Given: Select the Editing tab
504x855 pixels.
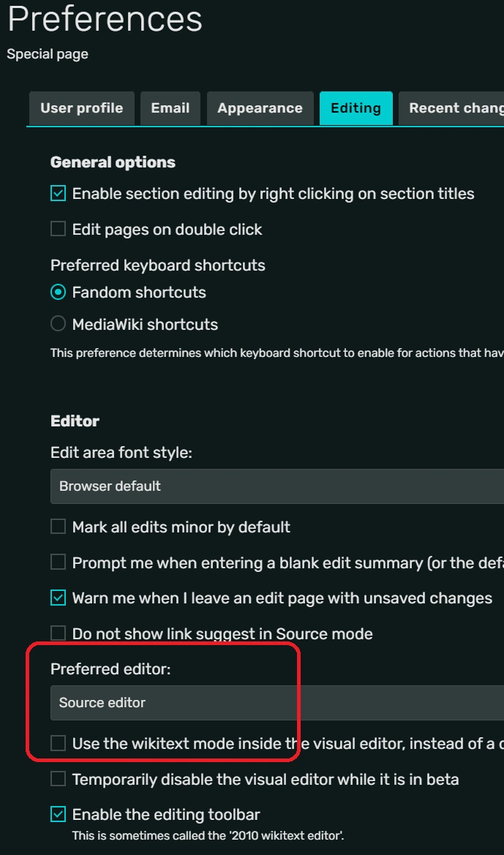Looking at the screenshot, I should tap(356, 108).
